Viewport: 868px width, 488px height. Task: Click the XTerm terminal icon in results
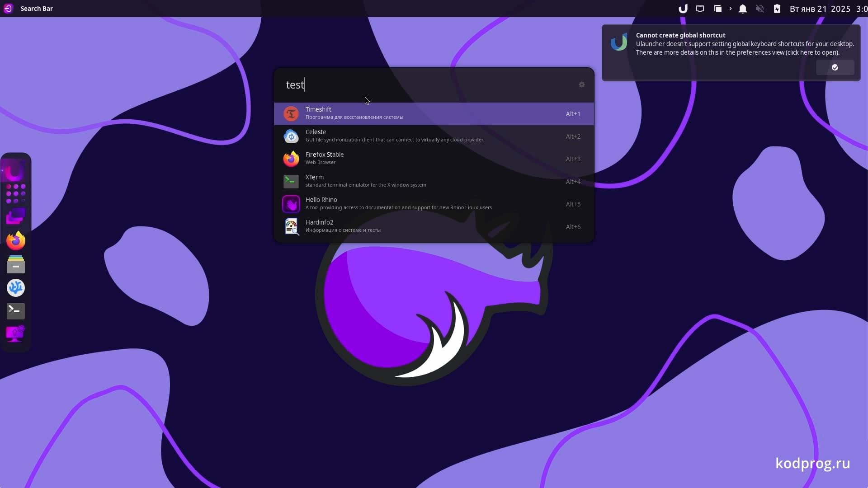[291, 182]
